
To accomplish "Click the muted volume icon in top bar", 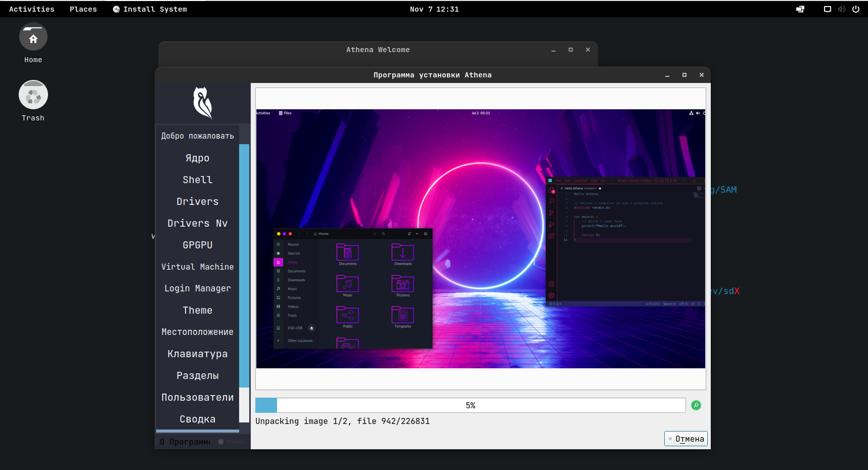I will click(842, 9).
